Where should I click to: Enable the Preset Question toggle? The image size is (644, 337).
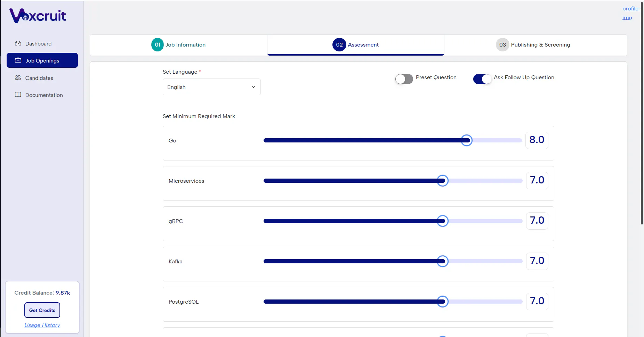[404, 79]
